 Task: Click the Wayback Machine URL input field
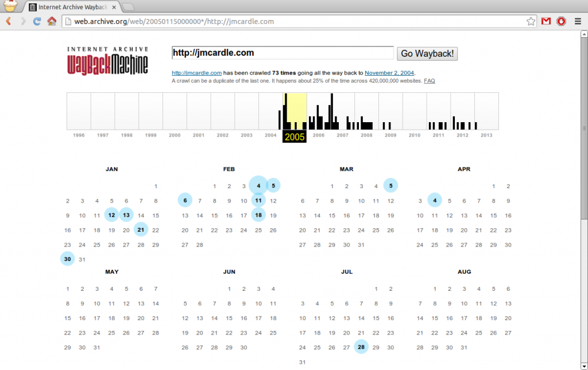point(283,53)
